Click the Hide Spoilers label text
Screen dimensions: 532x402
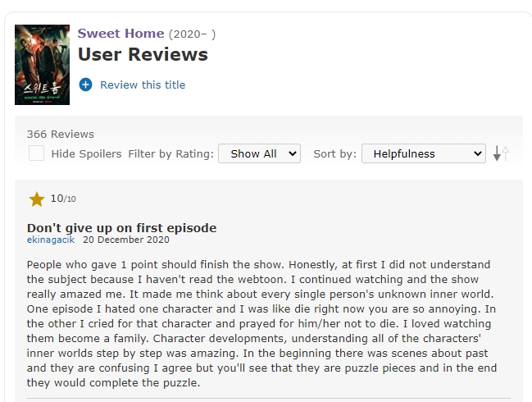86,153
